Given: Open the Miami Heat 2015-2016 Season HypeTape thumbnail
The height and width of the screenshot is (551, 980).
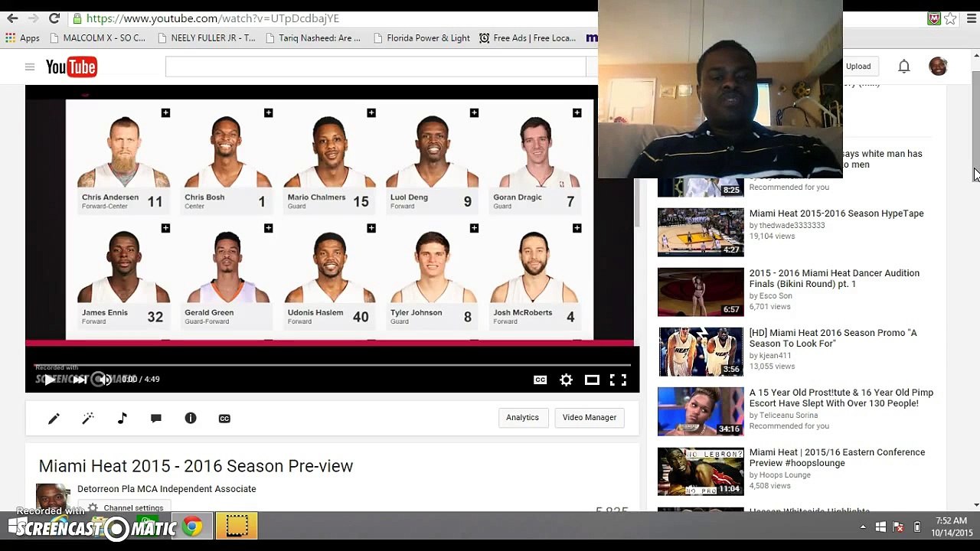Looking at the screenshot, I should click(x=701, y=232).
